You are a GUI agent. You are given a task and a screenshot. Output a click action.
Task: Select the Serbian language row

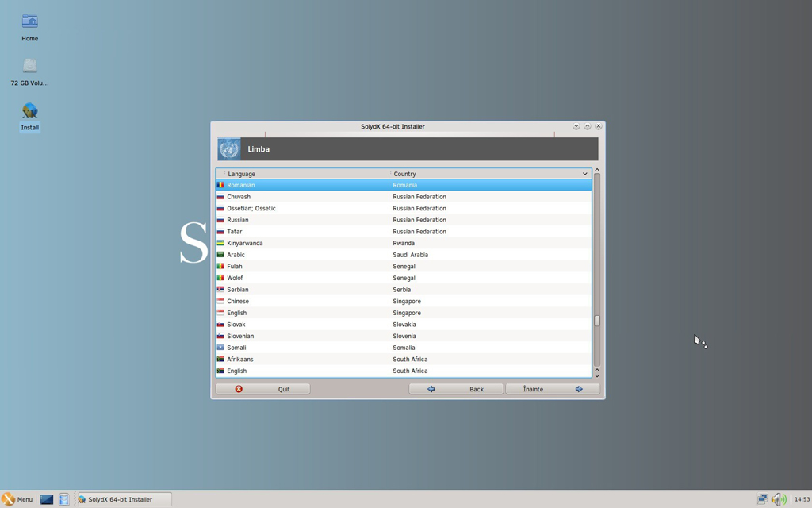tap(404, 290)
